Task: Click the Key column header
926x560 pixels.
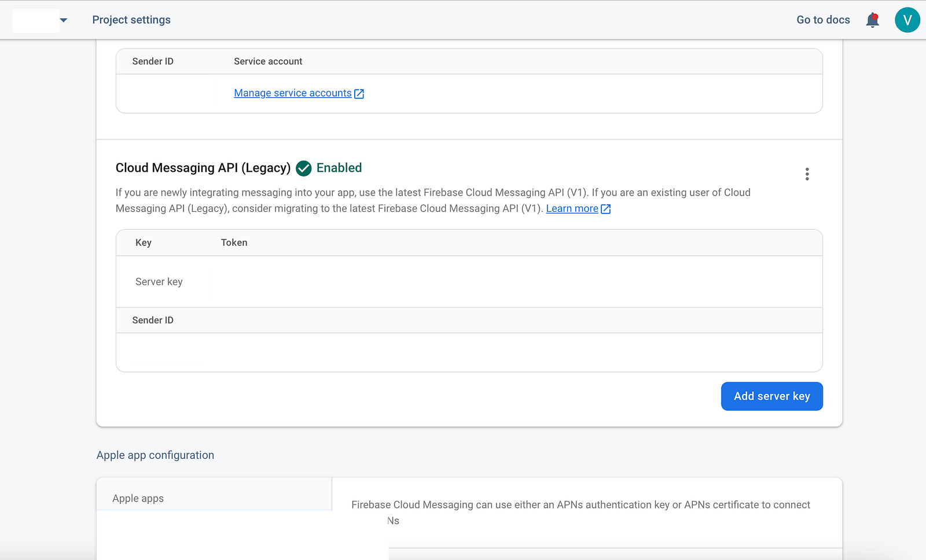Action: [x=144, y=242]
